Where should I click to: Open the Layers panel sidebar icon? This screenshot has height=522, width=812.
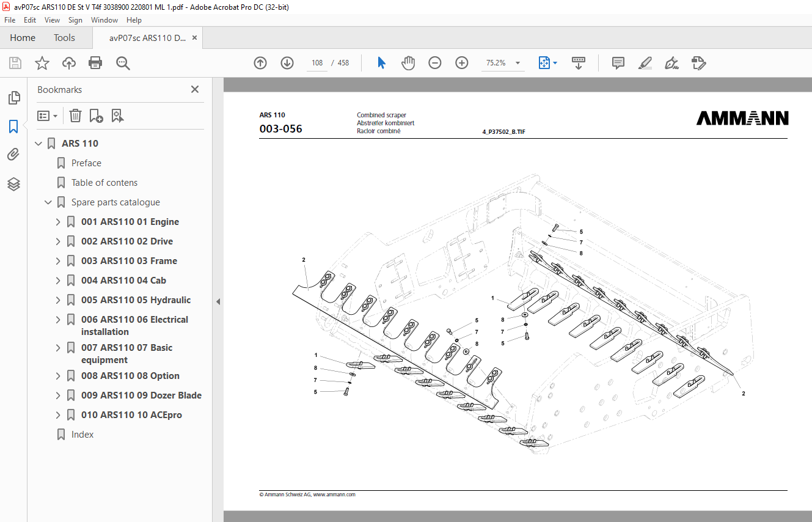click(x=13, y=184)
